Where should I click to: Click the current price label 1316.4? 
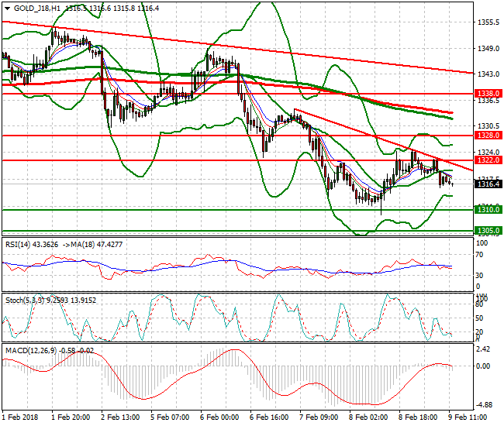tap(488, 184)
